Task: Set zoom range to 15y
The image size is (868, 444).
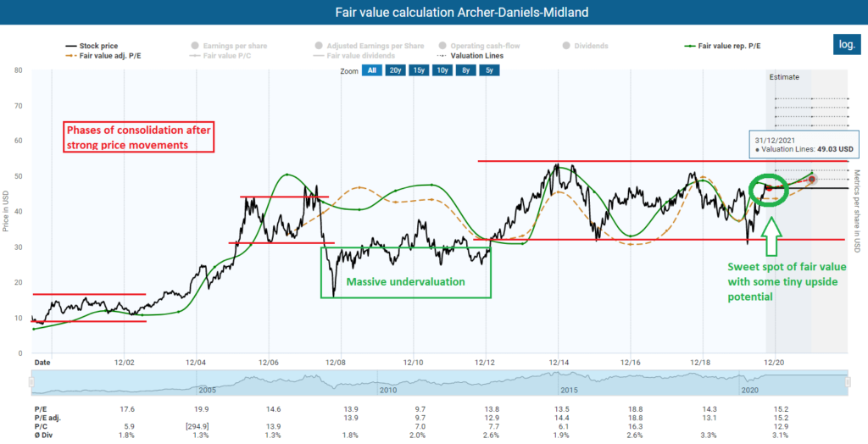Action: pyautogui.click(x=419, y=71)
